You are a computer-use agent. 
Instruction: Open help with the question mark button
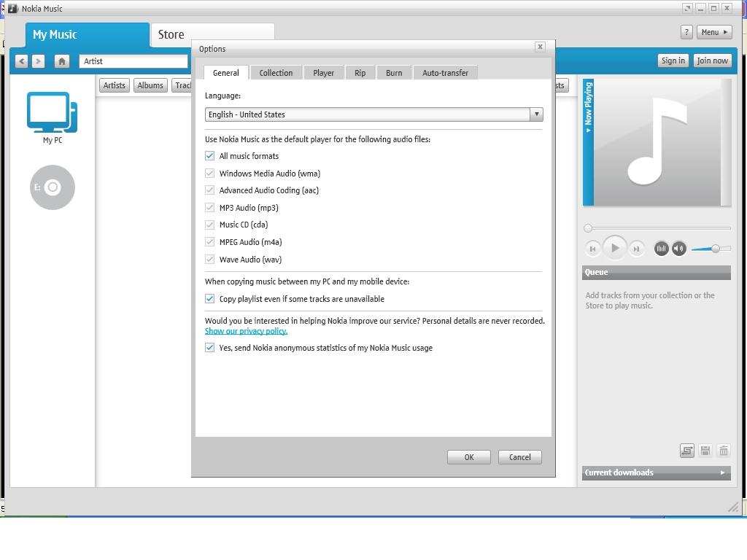(686, 32)
